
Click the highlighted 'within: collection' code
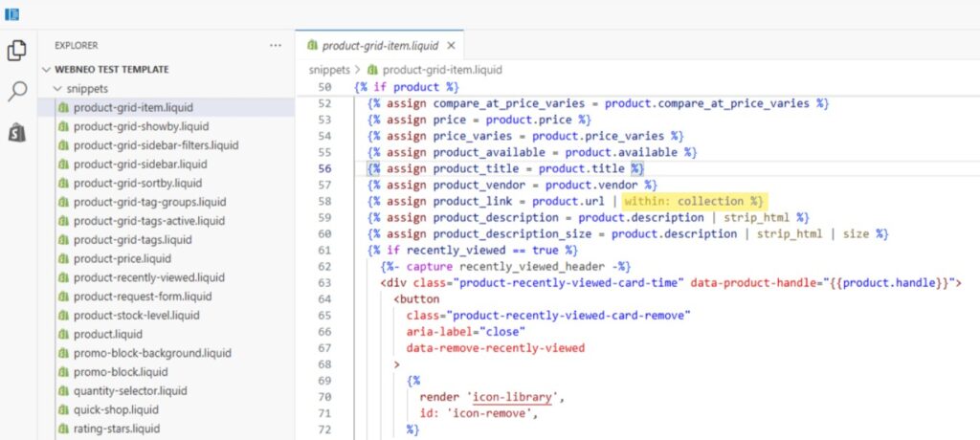coord(693,202)
